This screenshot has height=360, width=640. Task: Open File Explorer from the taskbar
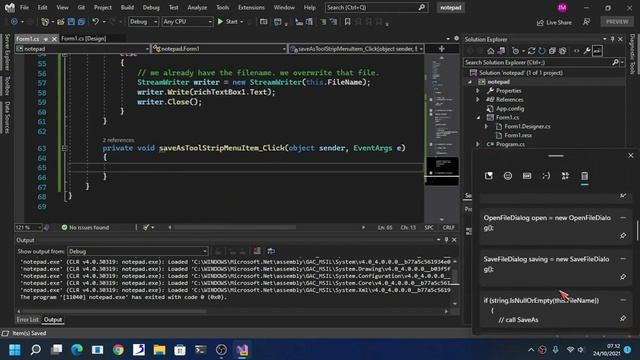tap(159, 350)
